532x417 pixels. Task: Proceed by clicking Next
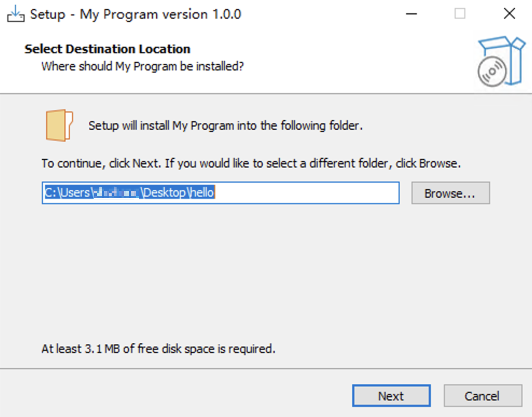tap(391, 396)
